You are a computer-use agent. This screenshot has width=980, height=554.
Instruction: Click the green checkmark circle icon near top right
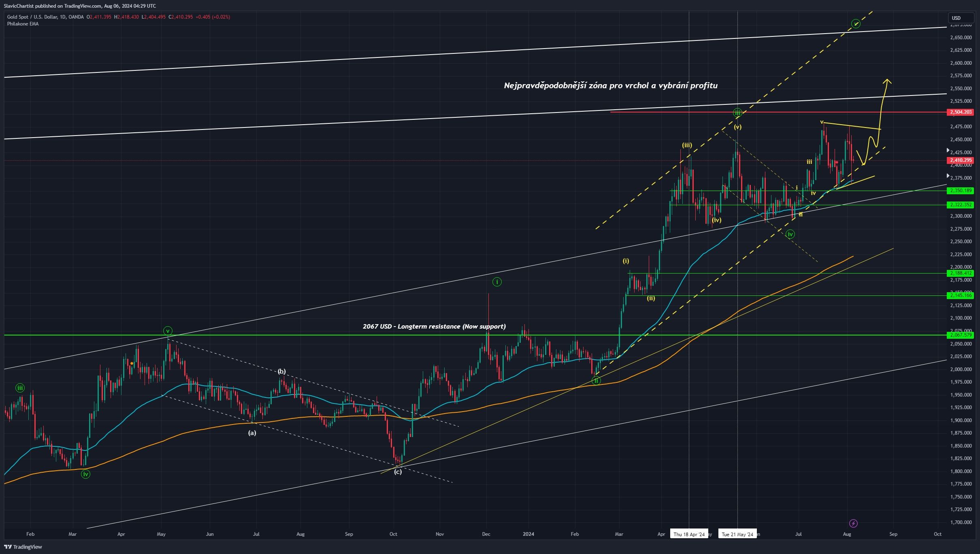[856, 23]
